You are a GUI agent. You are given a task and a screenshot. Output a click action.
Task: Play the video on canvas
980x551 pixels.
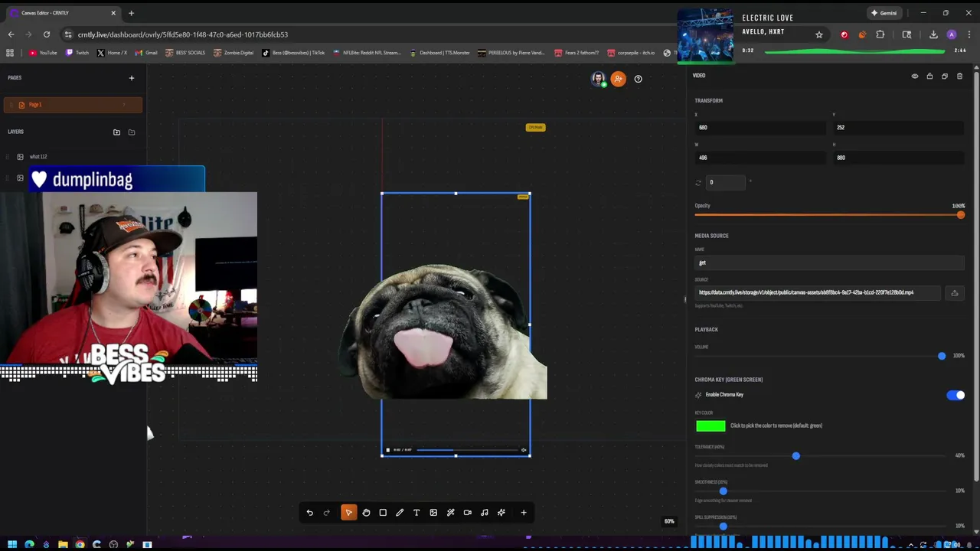pos(388,450)
